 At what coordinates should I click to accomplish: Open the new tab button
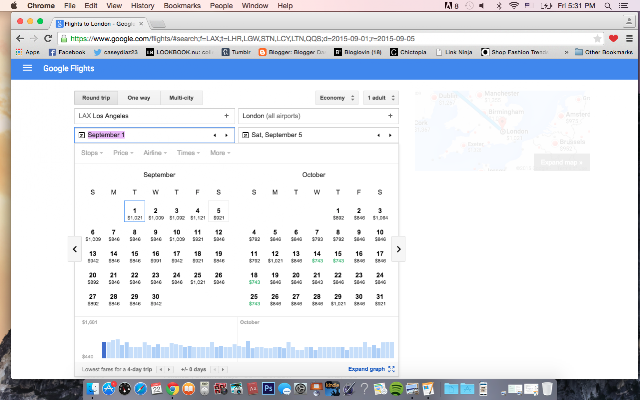158,24
